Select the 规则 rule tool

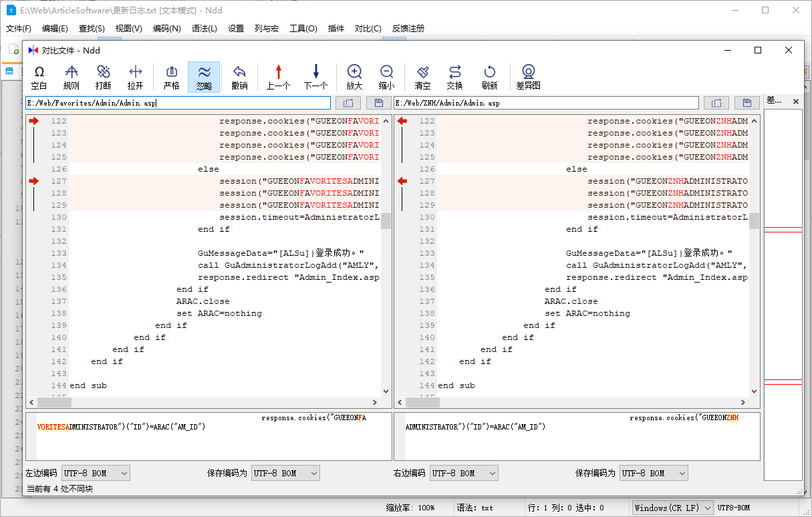tap(72, 77)
